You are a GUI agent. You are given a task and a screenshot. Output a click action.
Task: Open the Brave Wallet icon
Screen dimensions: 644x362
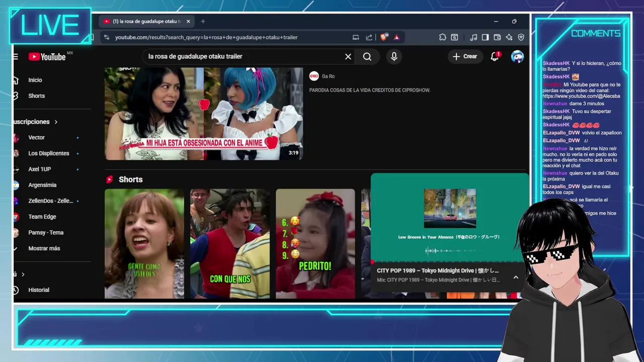[x=497, y=37]
